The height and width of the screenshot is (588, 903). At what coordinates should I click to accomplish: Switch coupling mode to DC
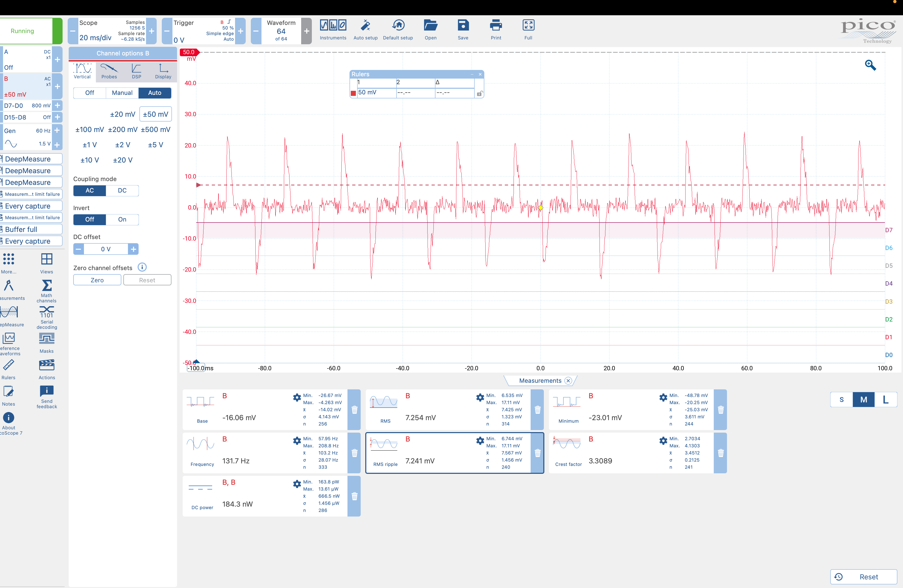coord(122,190)
